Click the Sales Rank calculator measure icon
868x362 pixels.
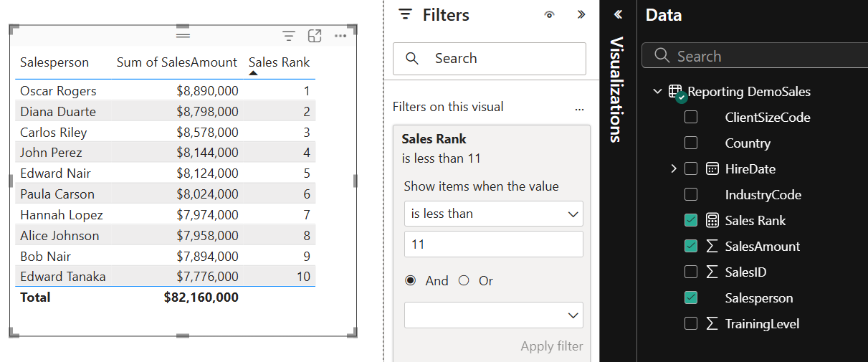pyautogui.click(x=712, y=221)
